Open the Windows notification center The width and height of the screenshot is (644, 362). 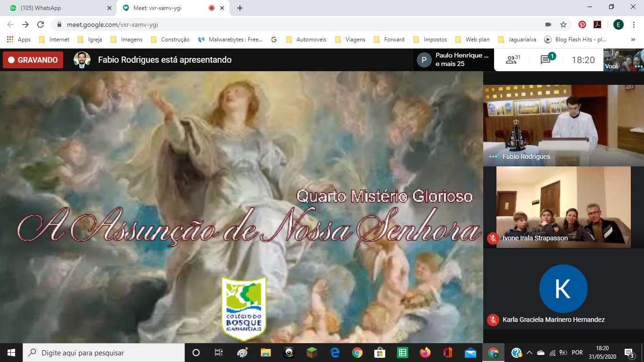629,353
